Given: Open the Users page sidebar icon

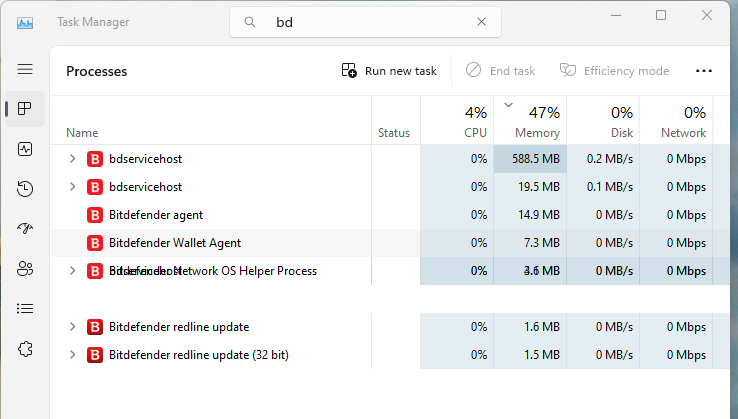Looking at the screenshot, I should click(x=26, y=269).
